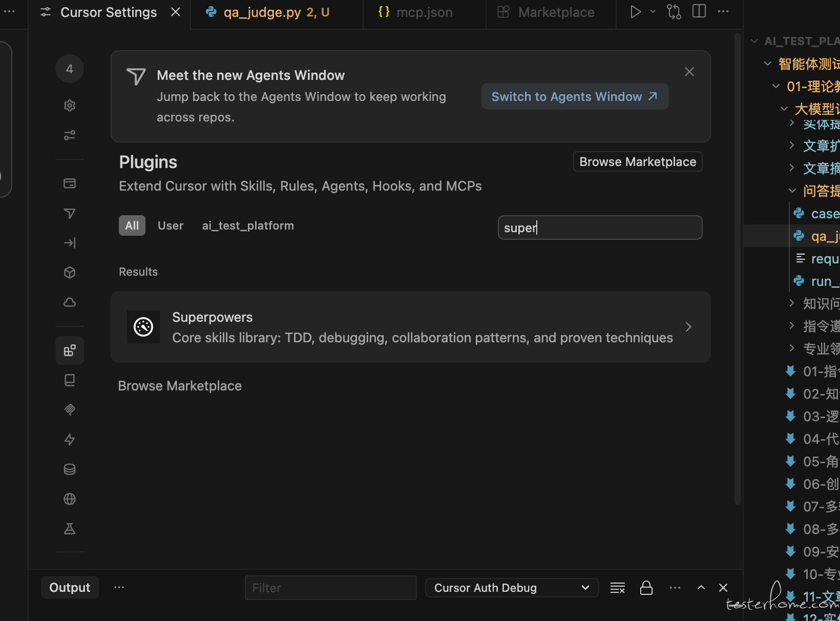The image size is (840, 621).
Task: Expand the 专业领 folder chevron
Action: pyautogui.click(x=792, y=348)
